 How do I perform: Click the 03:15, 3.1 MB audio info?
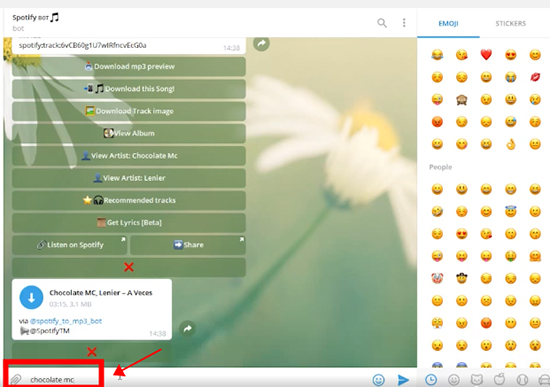click(70, 304)
